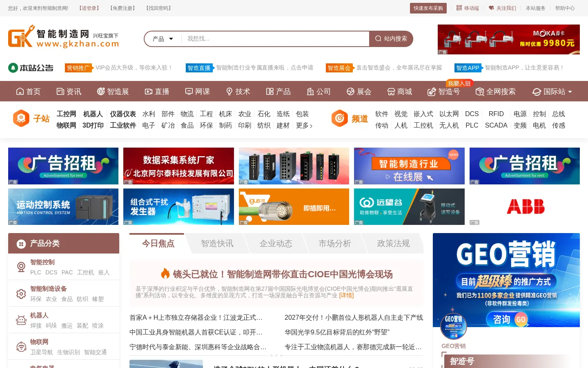The image size is (588, 368).
Task: Open the 技术 technology nav item
Action: 238,92
